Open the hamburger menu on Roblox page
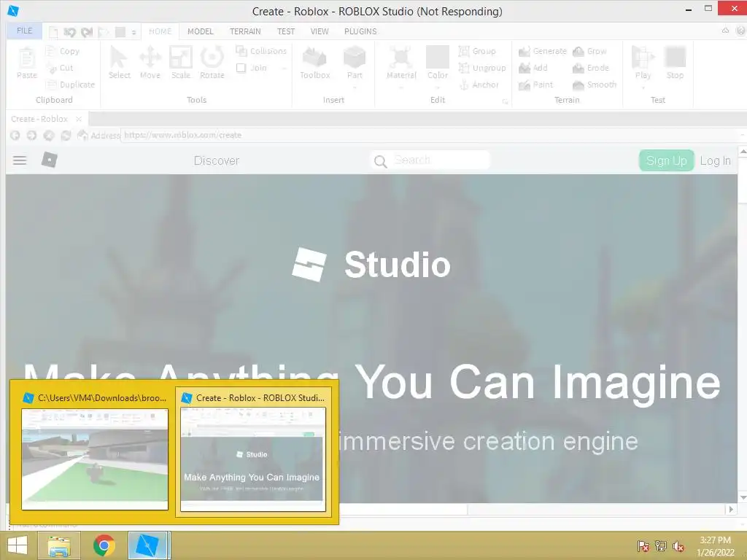Image resolution: width=747 pixels, height=560 pixels. coord(20,160)
